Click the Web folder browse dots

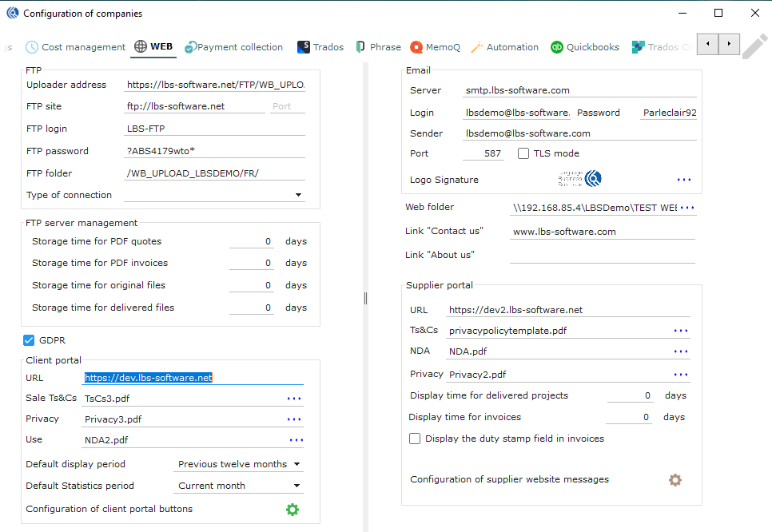pos(687,208)
